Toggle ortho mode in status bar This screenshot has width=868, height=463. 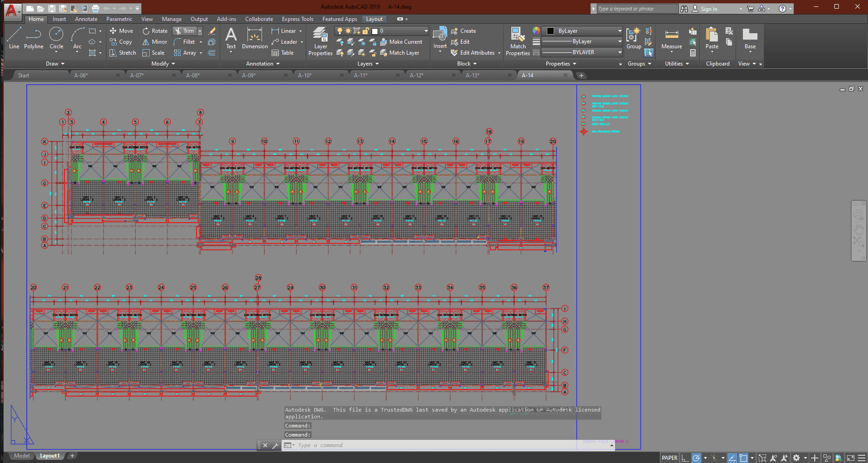tap(685, 458)
